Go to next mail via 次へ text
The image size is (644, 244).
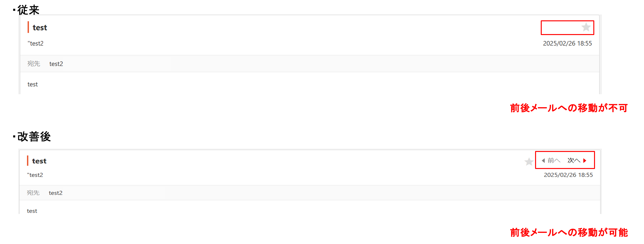tap(574, 160)
